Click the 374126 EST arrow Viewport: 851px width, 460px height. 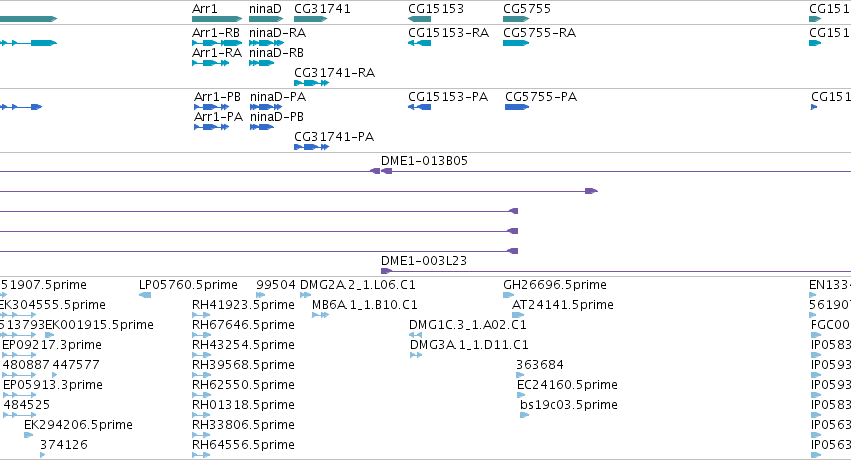[x=42, y=456]
